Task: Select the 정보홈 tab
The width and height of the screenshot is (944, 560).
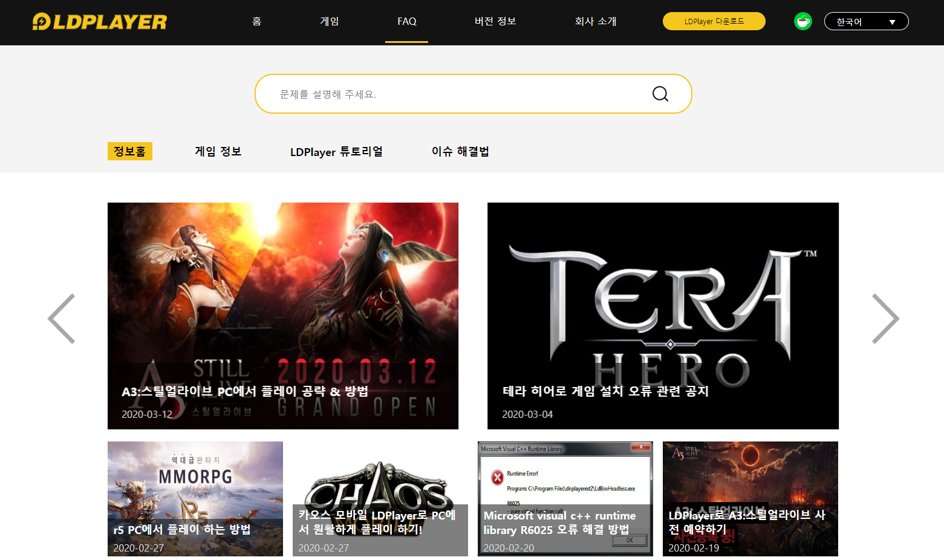Action: click(x=130, y=151)
